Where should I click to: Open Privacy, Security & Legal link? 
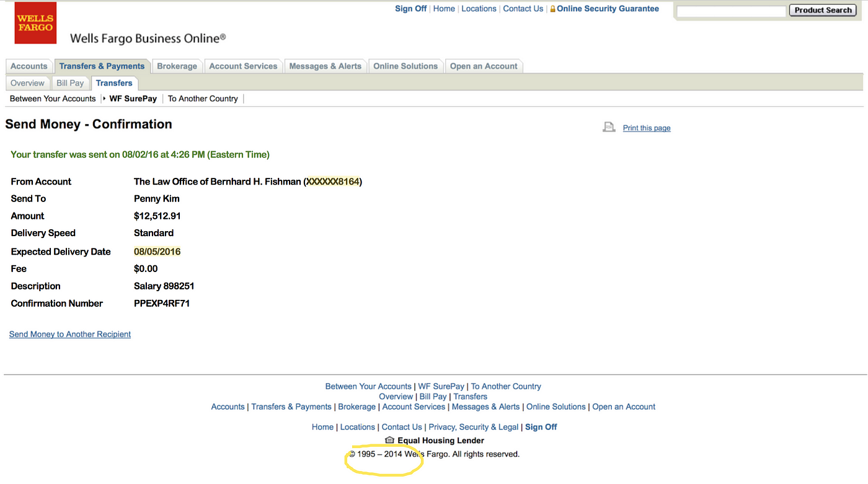coord(474,427)
